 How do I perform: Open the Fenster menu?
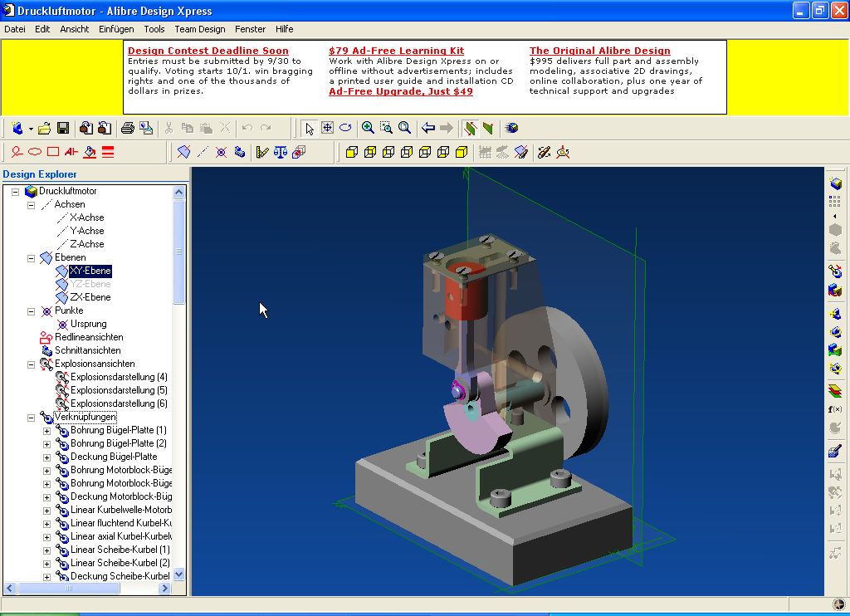(x=250, y=29)
